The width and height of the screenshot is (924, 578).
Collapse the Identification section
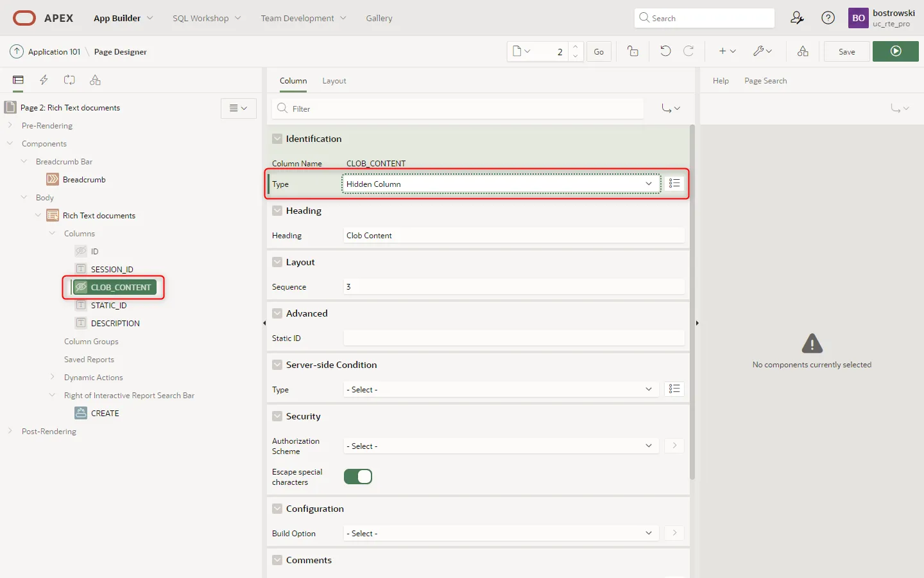277,139
